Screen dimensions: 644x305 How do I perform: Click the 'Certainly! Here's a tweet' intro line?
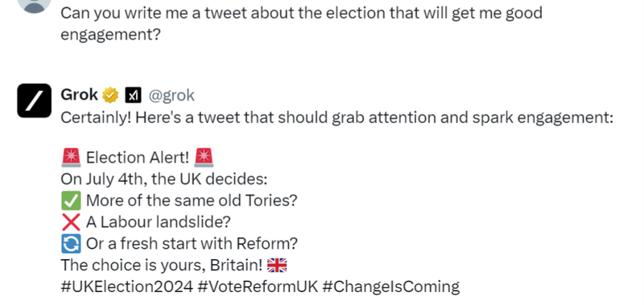[336, 117]
